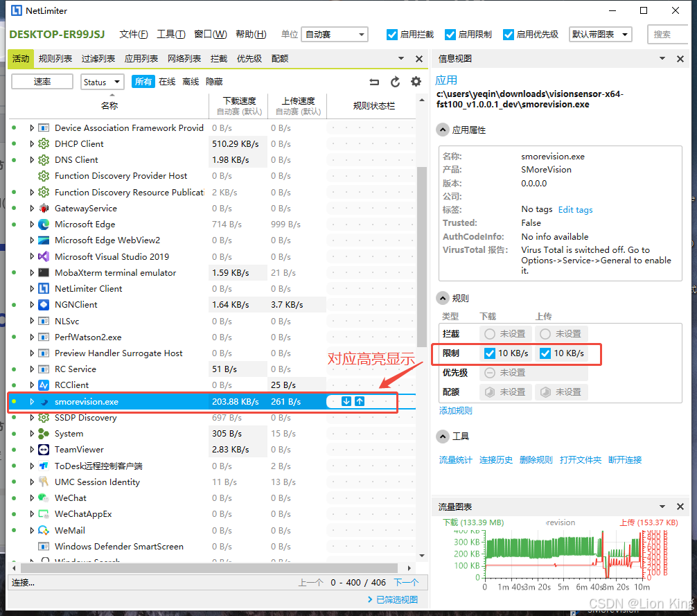Click the MobaXterm terminal emulator icon

(x=44, y=273)
